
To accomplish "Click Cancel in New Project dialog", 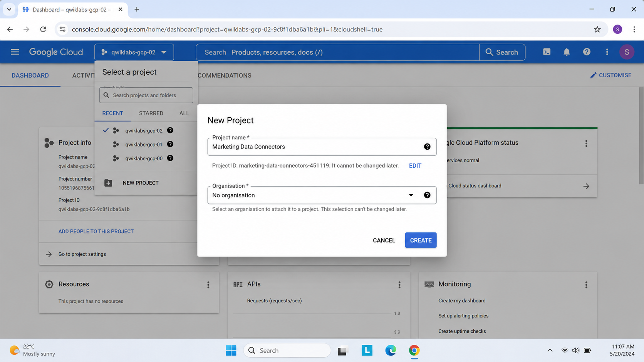I will point(384,240).
